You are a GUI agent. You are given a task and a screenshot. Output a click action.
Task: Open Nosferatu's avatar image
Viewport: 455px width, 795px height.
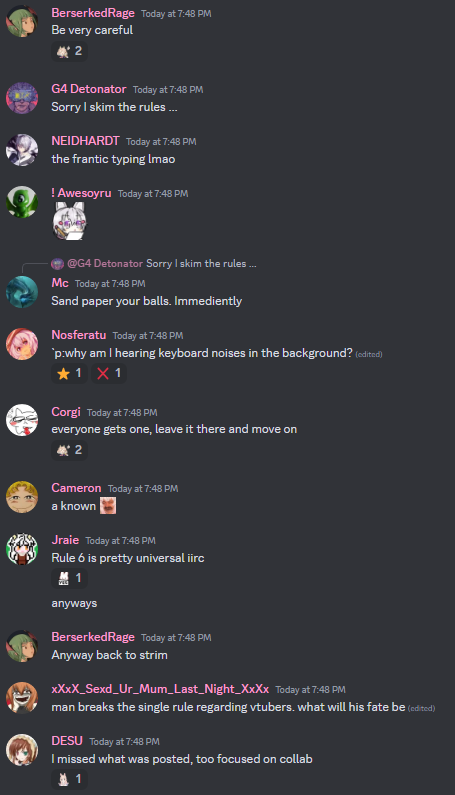(x=22, y=344)
